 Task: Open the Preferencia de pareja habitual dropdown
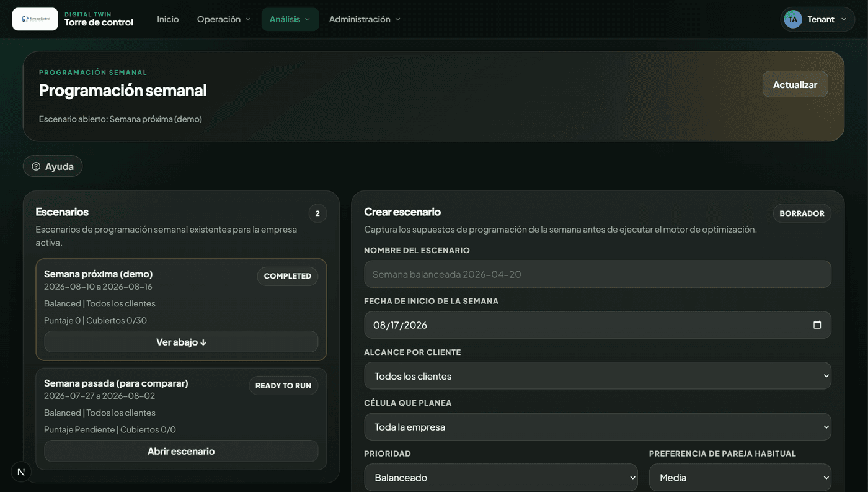[x=740, y=478]
